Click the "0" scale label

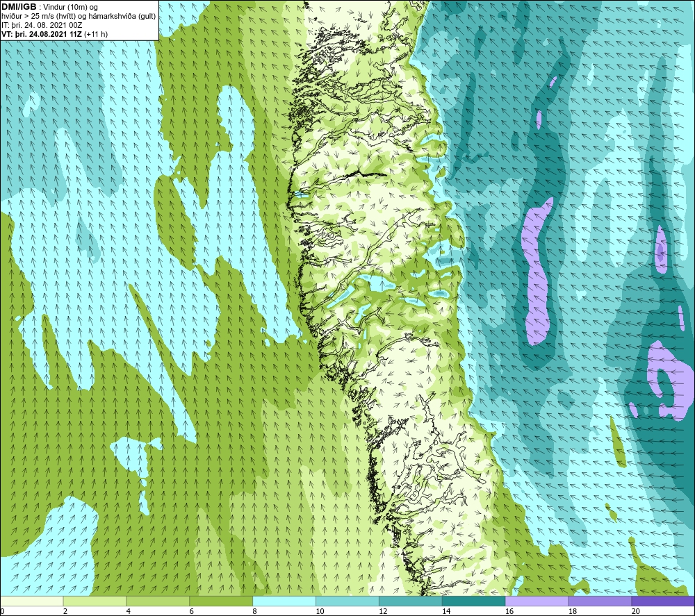(x=2, y=612)
